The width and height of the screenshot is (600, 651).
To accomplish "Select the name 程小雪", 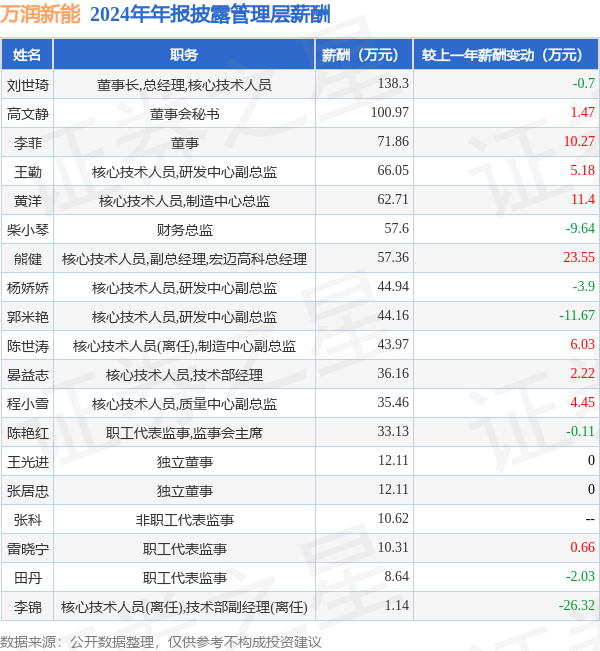I will [28, 404].
